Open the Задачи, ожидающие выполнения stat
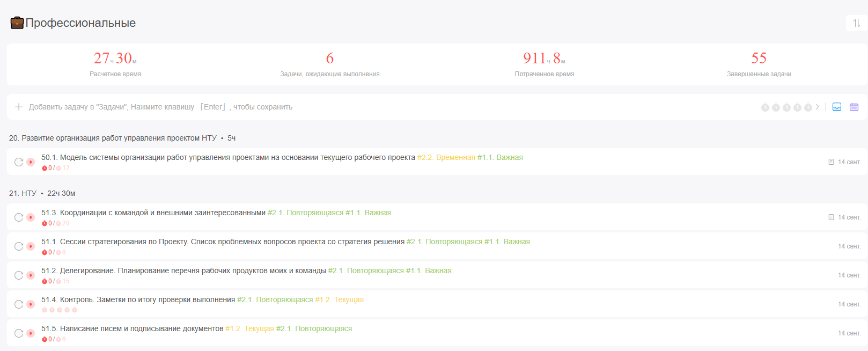This screenshot has width=868, height=351. (329, 64)
